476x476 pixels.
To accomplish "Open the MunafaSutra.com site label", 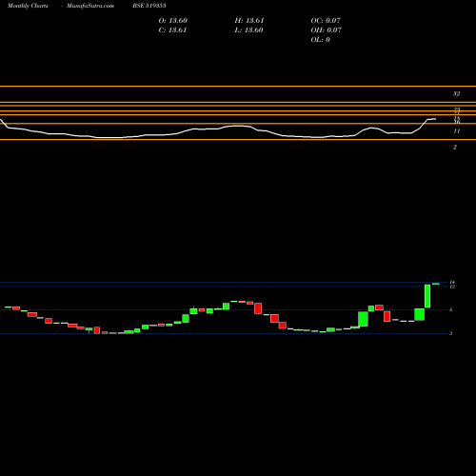I will point(90,6).
